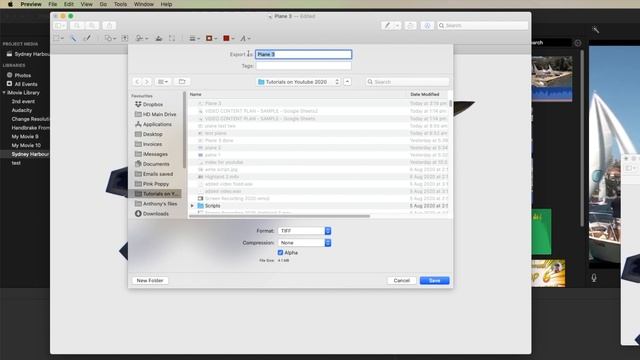The width and height of the screenshot is (640, 360).
Task: Open the Sign signature tool
Action: (142, 38)
